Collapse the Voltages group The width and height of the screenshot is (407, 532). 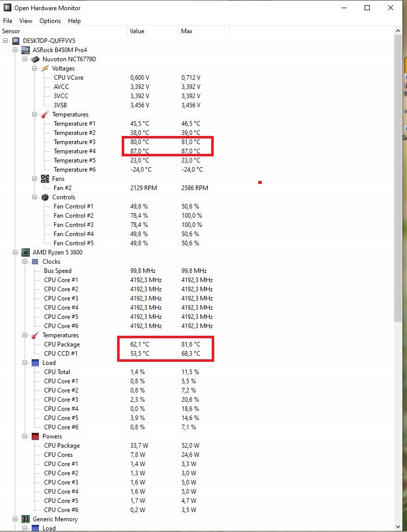coord(35,68)
